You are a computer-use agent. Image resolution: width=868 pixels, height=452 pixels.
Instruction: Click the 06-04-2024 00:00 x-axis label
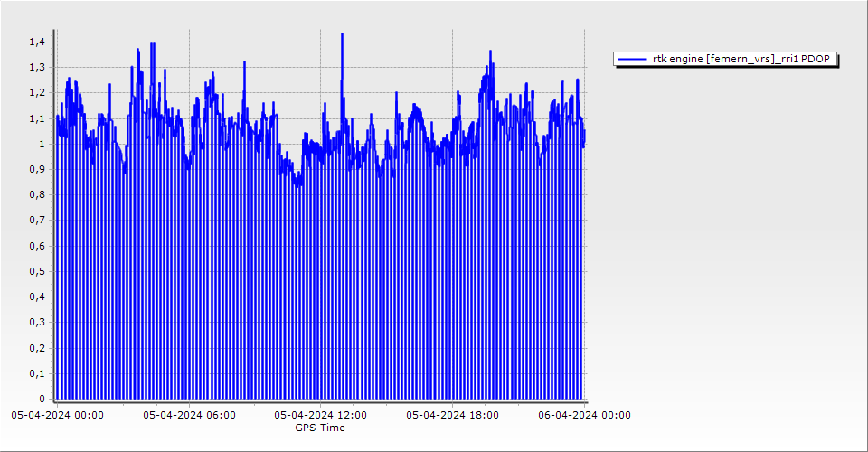[x=584, y=415]
